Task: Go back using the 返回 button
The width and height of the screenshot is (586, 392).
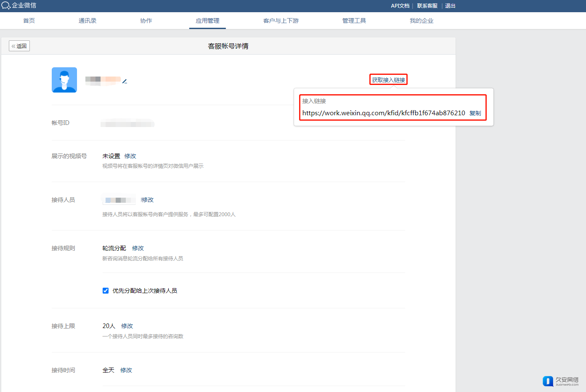Action: [x=19, y=46]
